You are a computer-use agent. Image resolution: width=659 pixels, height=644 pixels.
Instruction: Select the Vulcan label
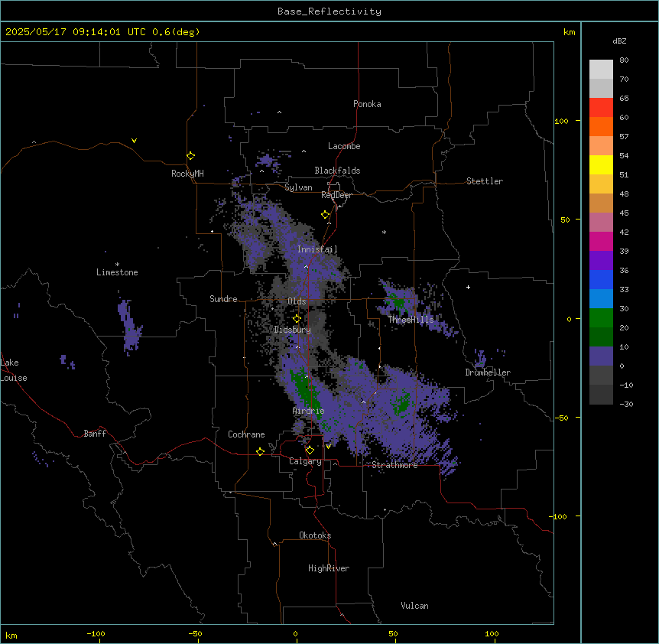415,606
